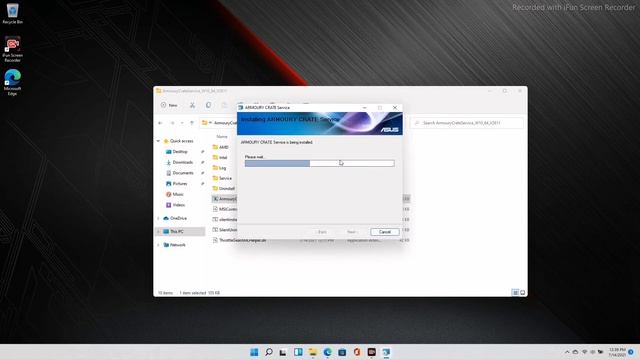Image resolution: width=640 pixels, height=360 pixels.
Task: Open Microsoft Edge desktop shortcut
Action: [x=12, y=82]
